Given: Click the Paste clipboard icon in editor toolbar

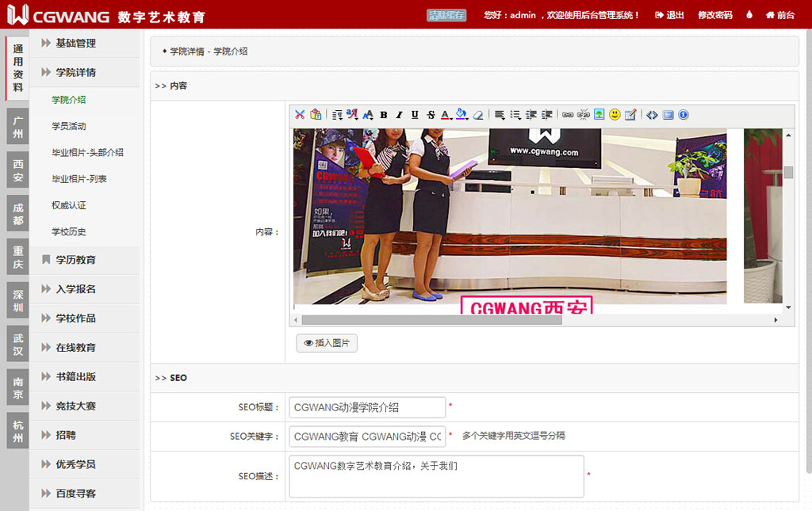Looking at the screenshot, I should pyautogui.click(x=316, y=115).
